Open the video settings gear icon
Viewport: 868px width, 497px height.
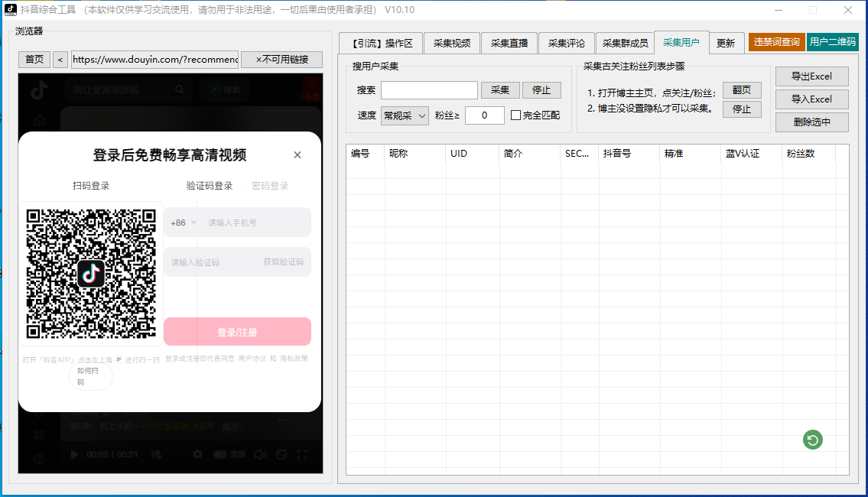[x=197, y=455]
